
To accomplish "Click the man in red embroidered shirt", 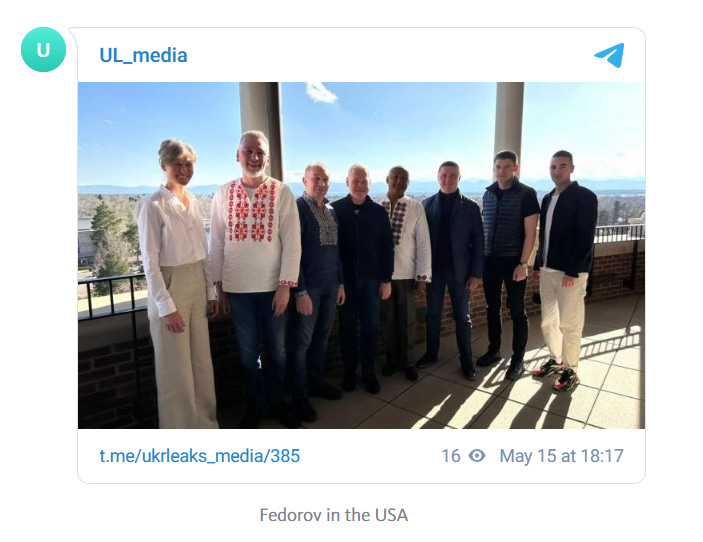I will 255,278.
